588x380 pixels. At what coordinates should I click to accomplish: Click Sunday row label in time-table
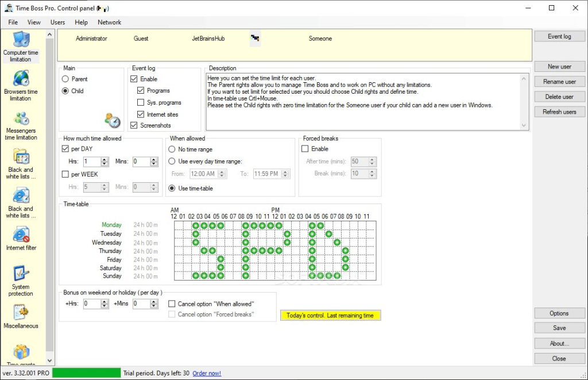(112, 275)
